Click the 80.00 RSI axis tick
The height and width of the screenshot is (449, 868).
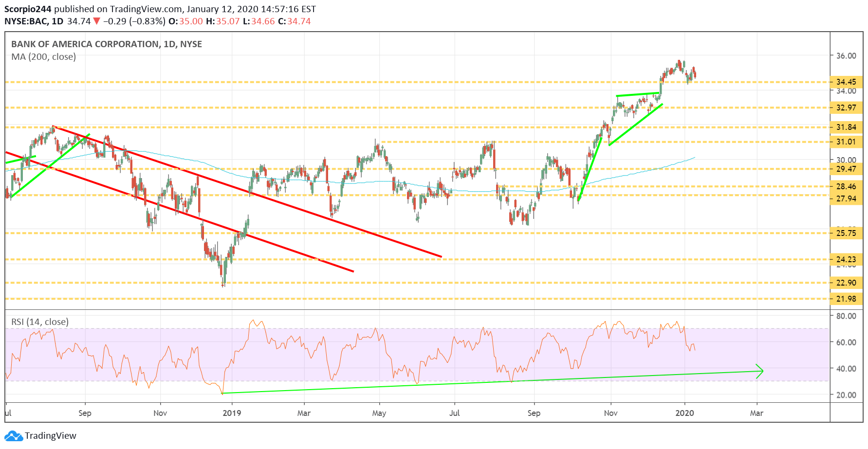pos(846,316)
